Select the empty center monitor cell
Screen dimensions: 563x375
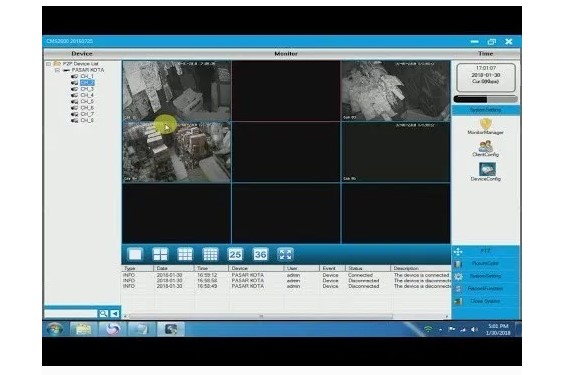click(x=286, y=152)
